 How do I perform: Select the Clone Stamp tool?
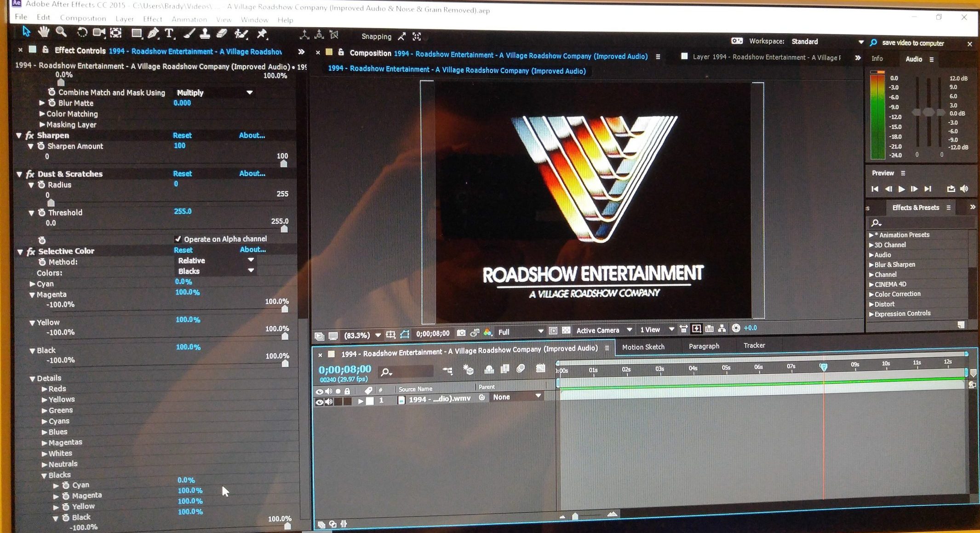click(205, 34)
